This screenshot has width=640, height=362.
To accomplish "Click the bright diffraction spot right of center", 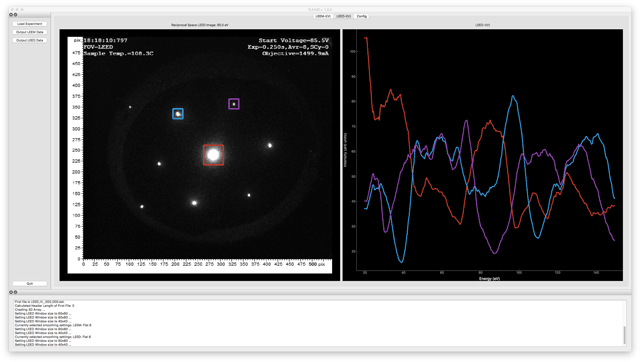I will (270, 145).
